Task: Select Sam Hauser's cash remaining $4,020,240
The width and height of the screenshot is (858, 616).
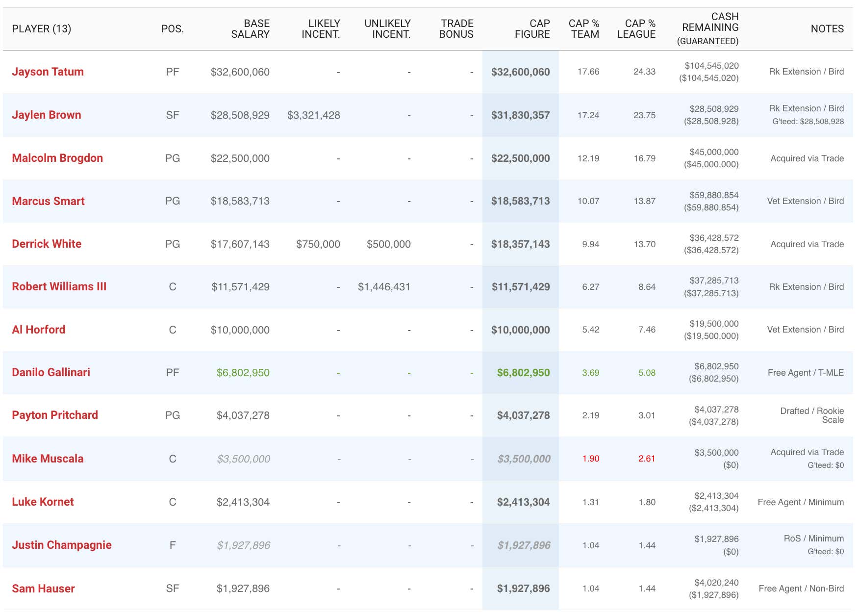Action: [716, 583]
